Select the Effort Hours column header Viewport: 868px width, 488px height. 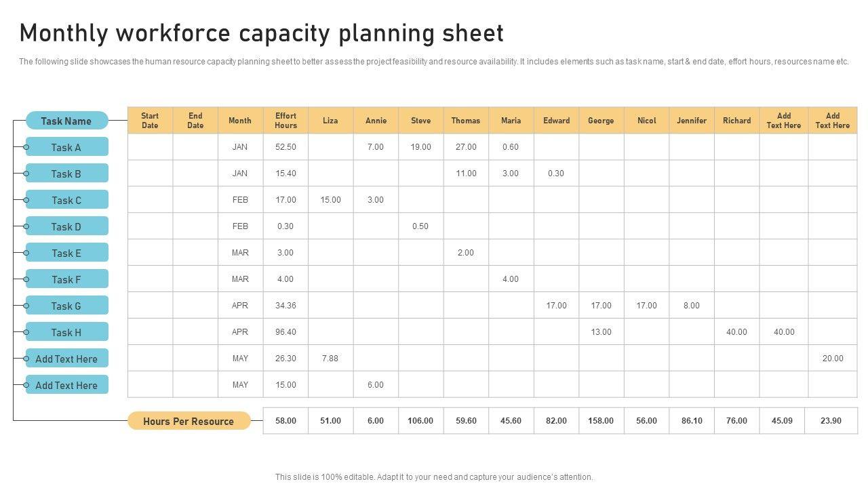(x=285, y=121)
